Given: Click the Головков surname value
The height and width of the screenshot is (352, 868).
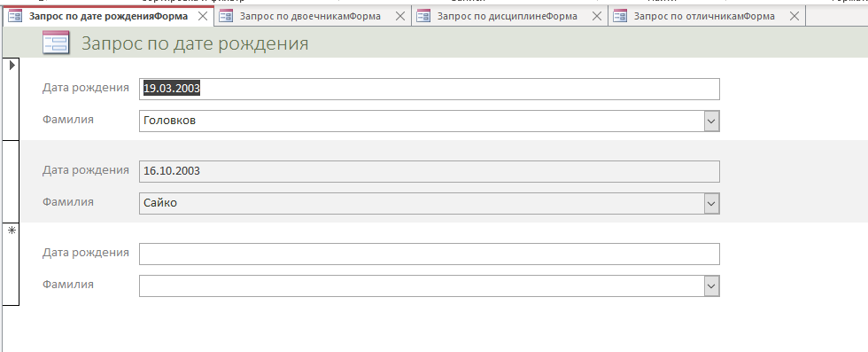Looking at the screenshot, I should [169, 121].
